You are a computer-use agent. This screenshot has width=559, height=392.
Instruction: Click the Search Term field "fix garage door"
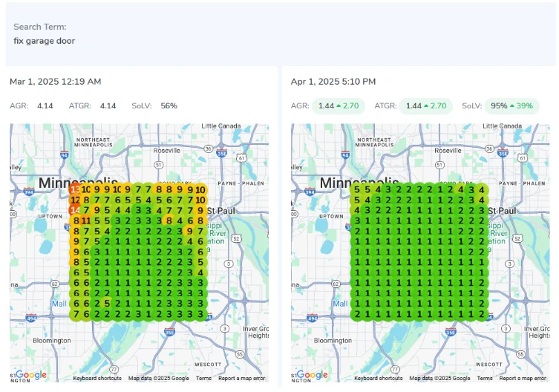[45, 41]
